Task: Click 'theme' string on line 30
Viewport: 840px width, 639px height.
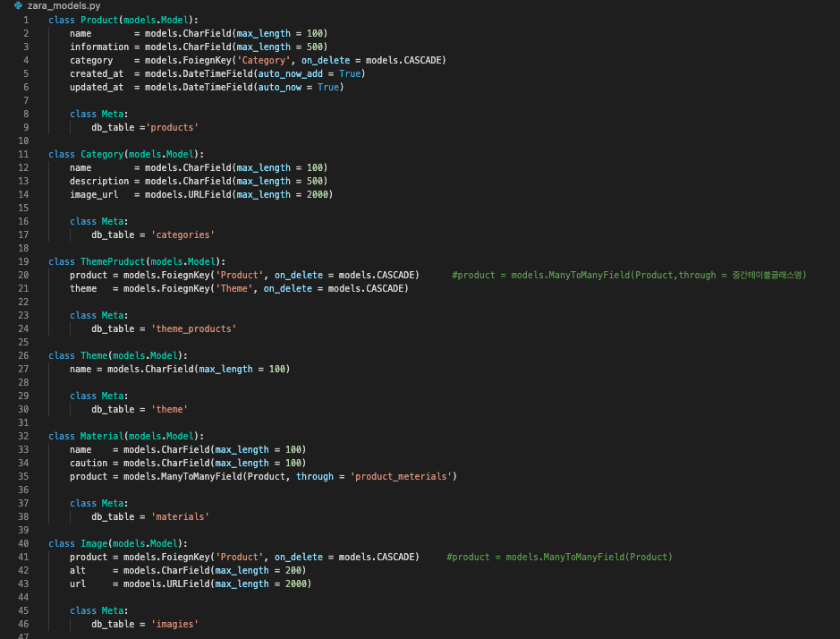Action: 169,409
